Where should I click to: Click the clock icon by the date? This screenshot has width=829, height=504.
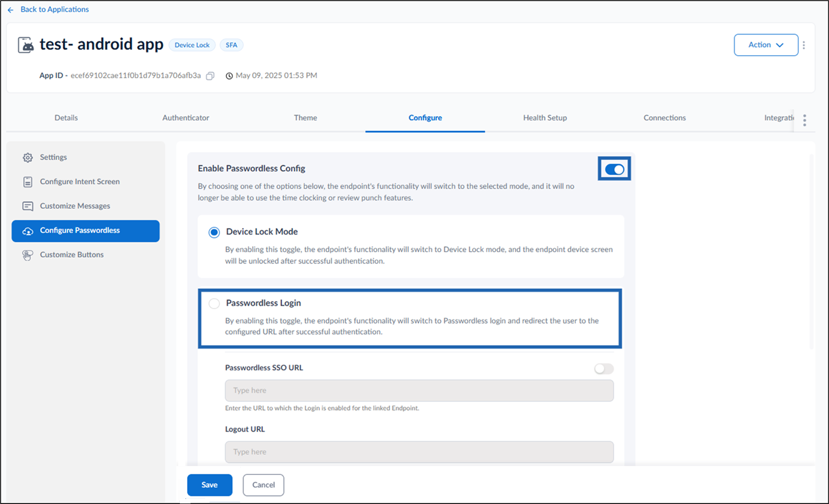pos(229,76)
